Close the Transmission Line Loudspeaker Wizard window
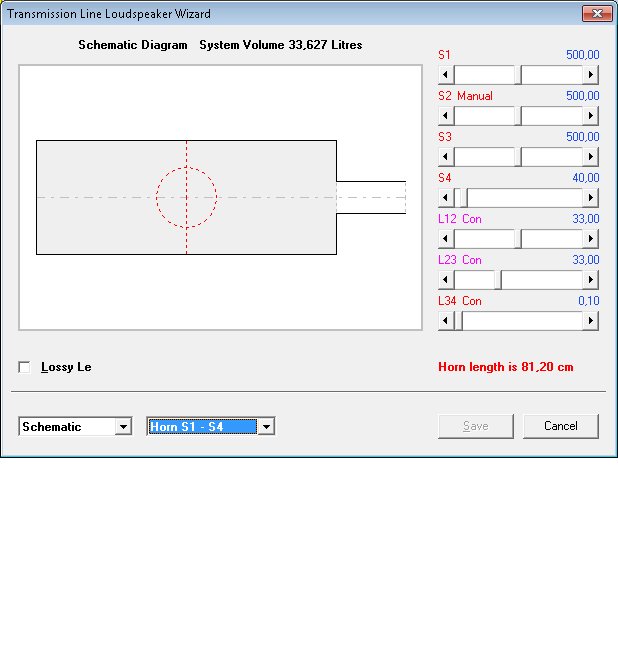 point(597,14)
